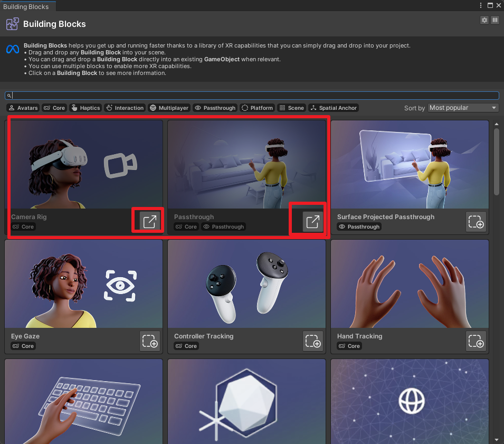This screenshot has width=504, height=444.
Task: Open the Camera Rig block's select-in-scene icon
Action: click(x=150, y=222)
